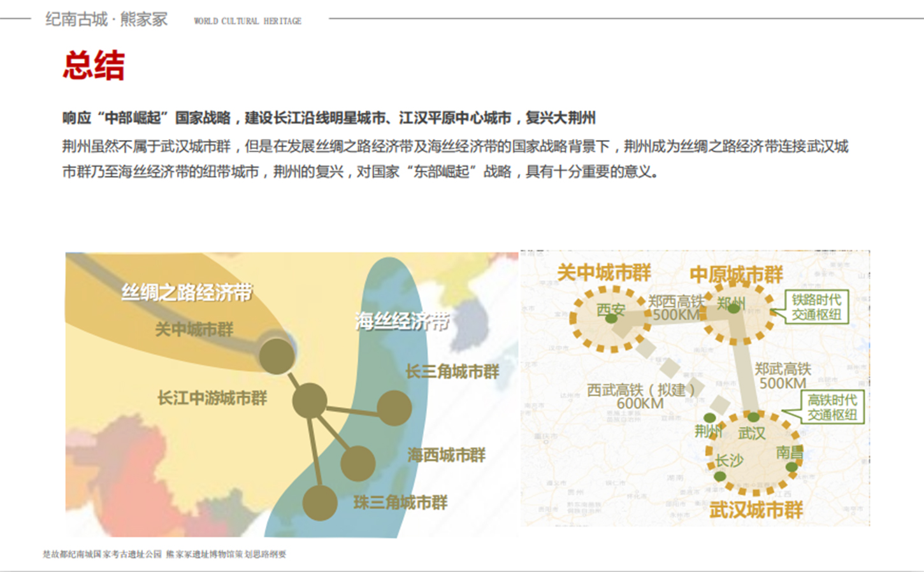Click the red heading 总结
The height and width of the screenshot is (572, 924).
(x=94, y=66)
